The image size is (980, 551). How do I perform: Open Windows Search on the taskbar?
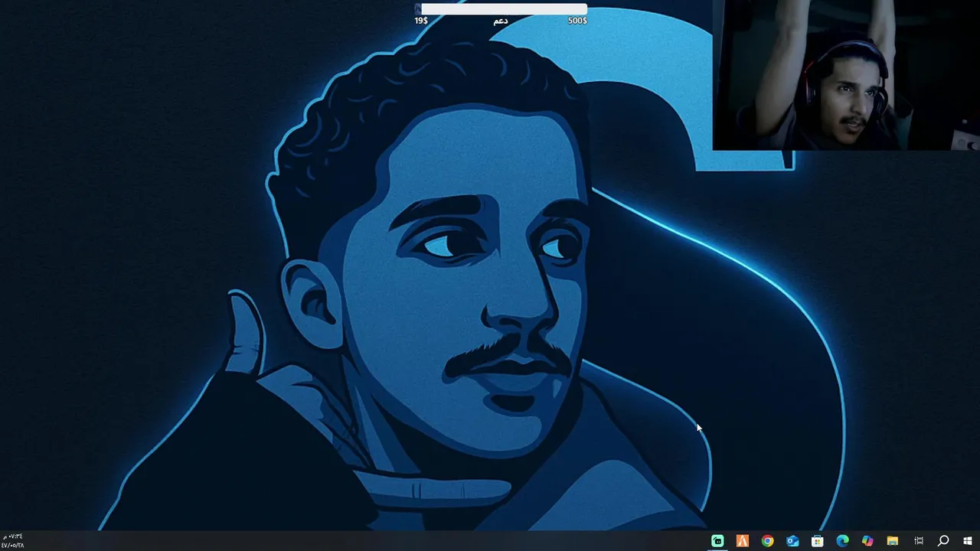coord(943,541)
